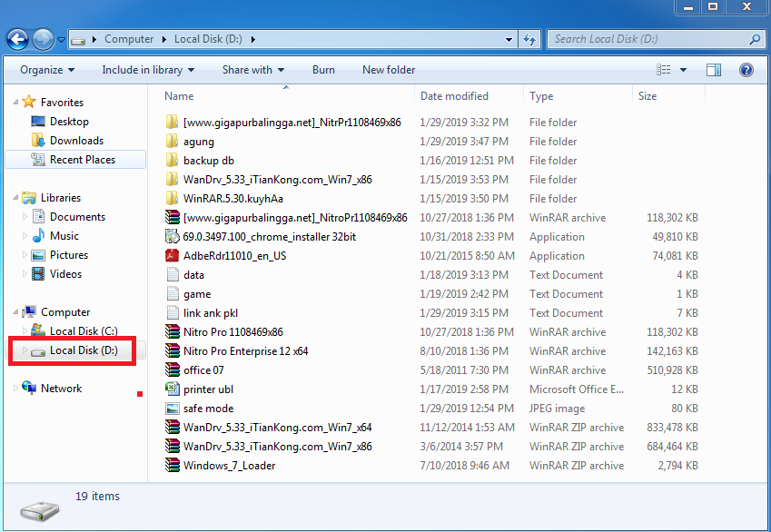Select WanDrv_5.33_iTianKong.com_Win7_x64 ZIP archive
The width and height of the screenshot is (771, 532).
tap(277, 428)
